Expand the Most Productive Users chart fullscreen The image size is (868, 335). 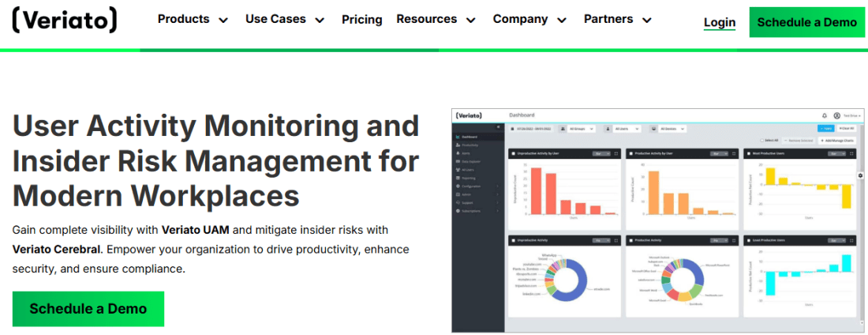[x=851, y=153]
